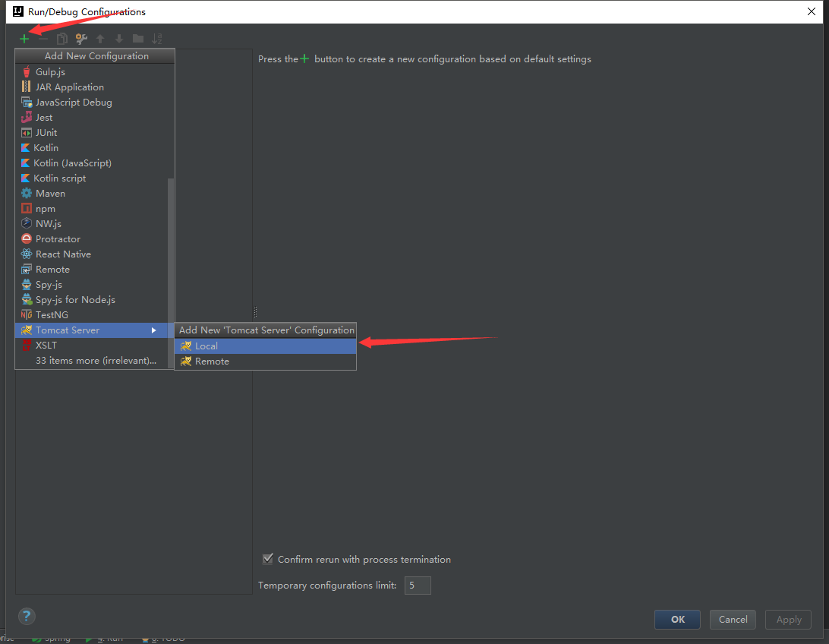Click the Temporary configurations limit field
This screenshot has height=644, width=829.
point(418,586)
